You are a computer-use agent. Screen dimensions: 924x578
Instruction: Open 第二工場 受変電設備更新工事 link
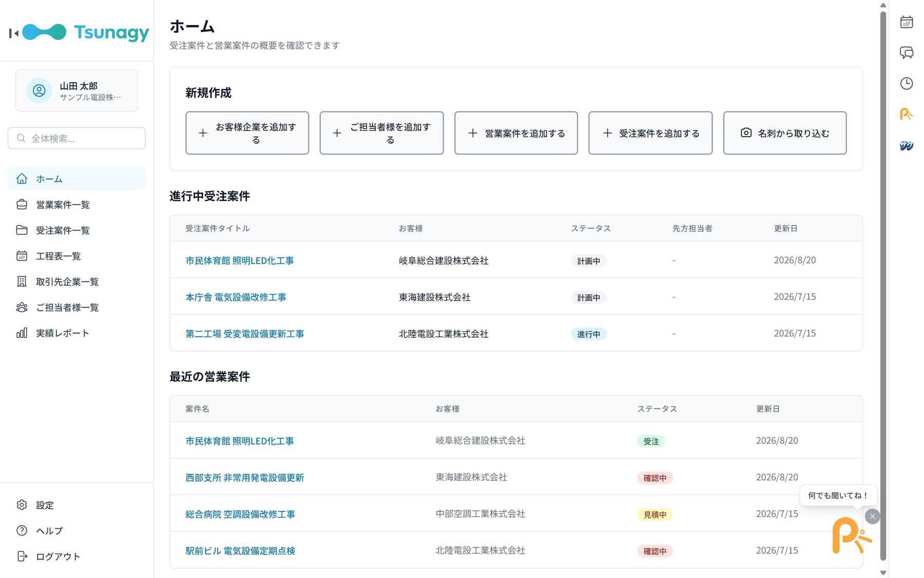245,333
